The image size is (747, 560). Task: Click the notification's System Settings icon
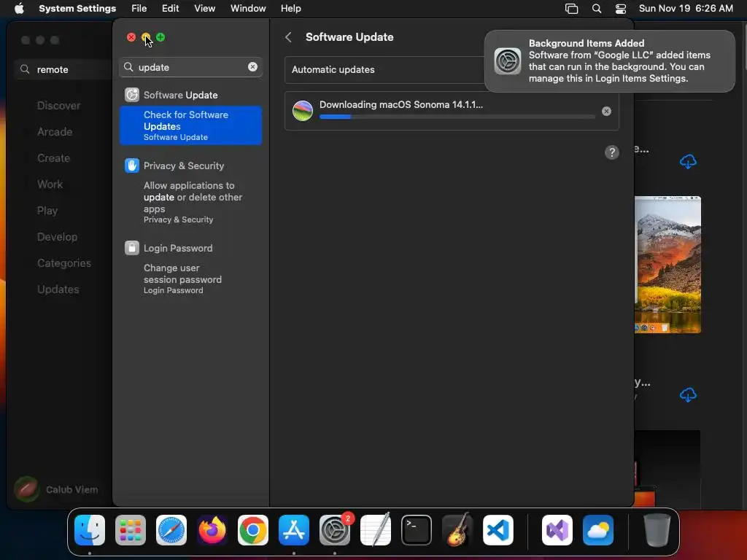pos(508,61)
